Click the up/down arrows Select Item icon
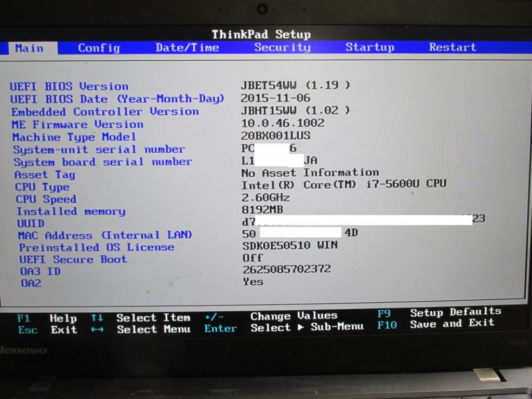Screen dimensions: 532x399 pos(97,318)
